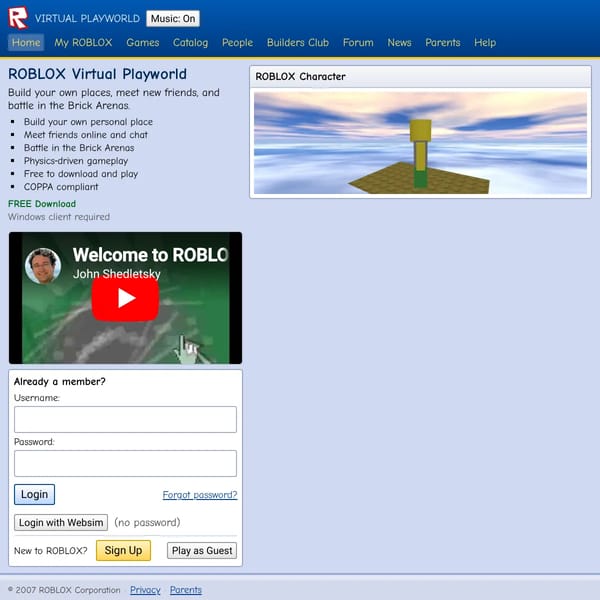Click the Play as Guest button

[202, 550]
